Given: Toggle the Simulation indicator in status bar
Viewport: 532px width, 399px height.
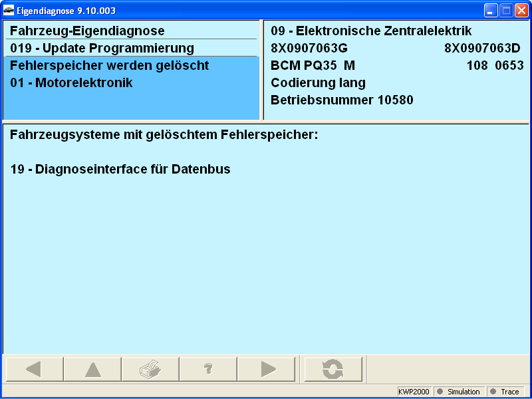Looking at the screenshot, I should coord(458,392).
